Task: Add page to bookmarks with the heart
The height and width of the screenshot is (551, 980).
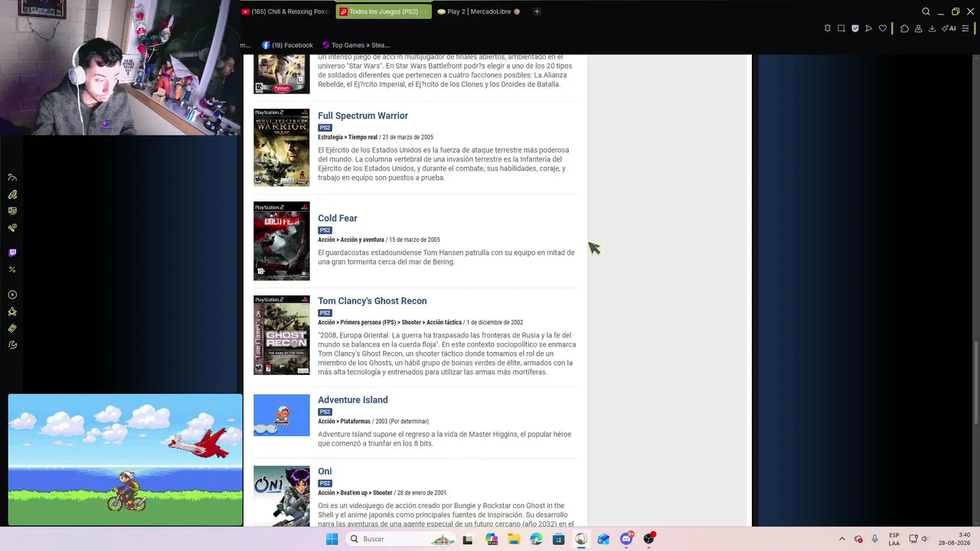Action: 883,28
